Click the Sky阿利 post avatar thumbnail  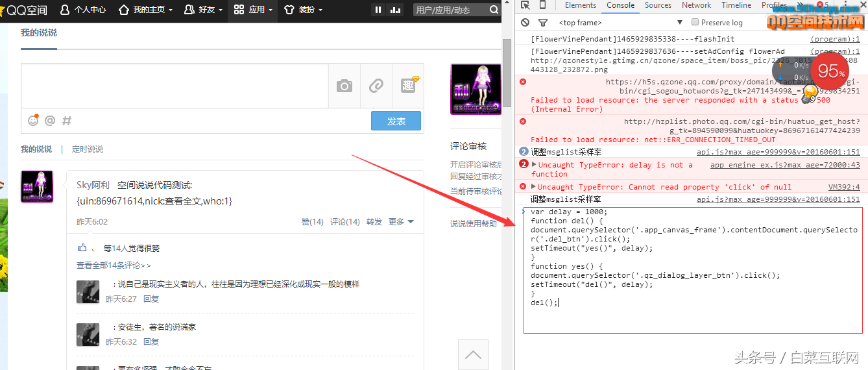[x=37, y=186]
